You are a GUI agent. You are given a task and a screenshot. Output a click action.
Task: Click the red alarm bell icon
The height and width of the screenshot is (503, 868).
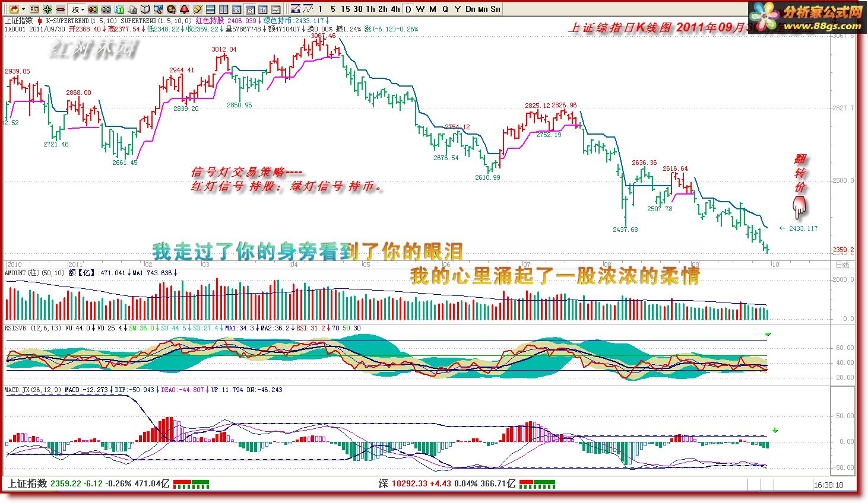[184, 9]
